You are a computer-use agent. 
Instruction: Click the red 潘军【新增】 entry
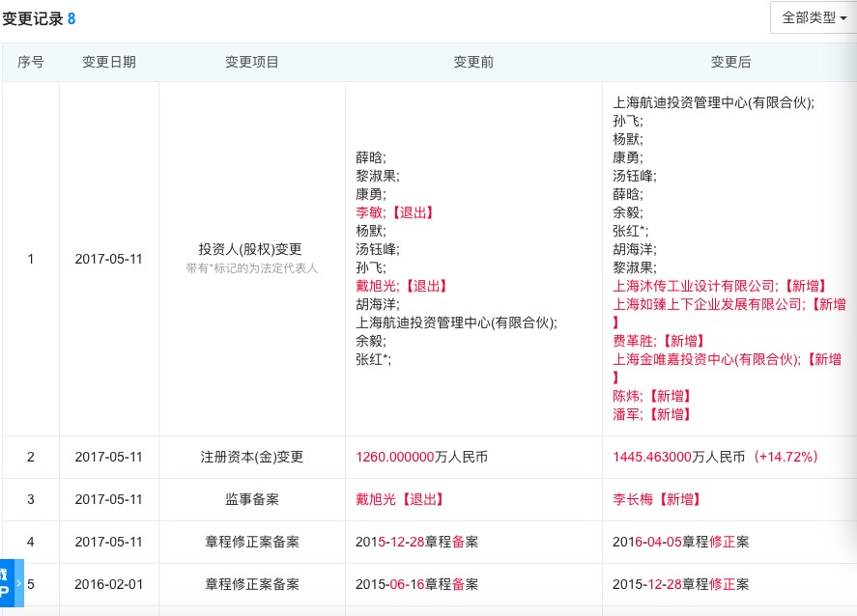(x=651, y=414)
